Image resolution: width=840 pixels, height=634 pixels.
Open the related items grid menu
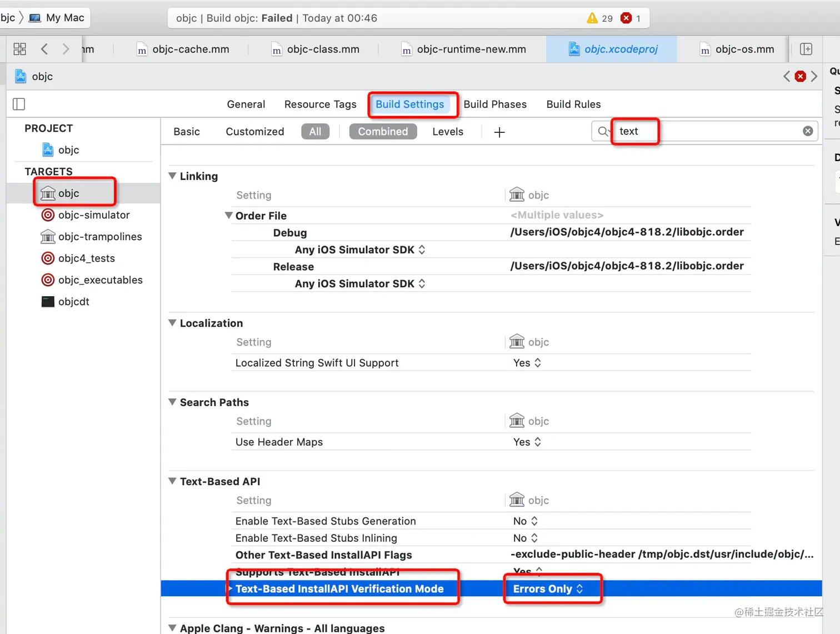[19, 49]
